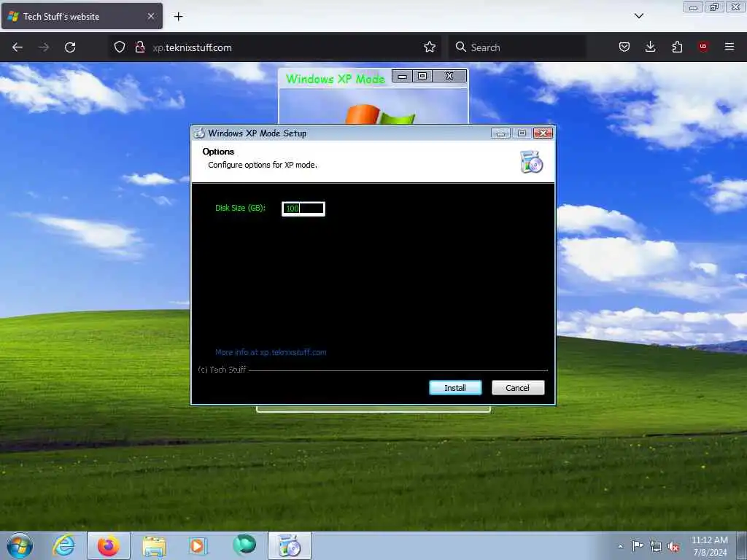
Task: Focus the Disk Size input field
Action: coord(303,209)
